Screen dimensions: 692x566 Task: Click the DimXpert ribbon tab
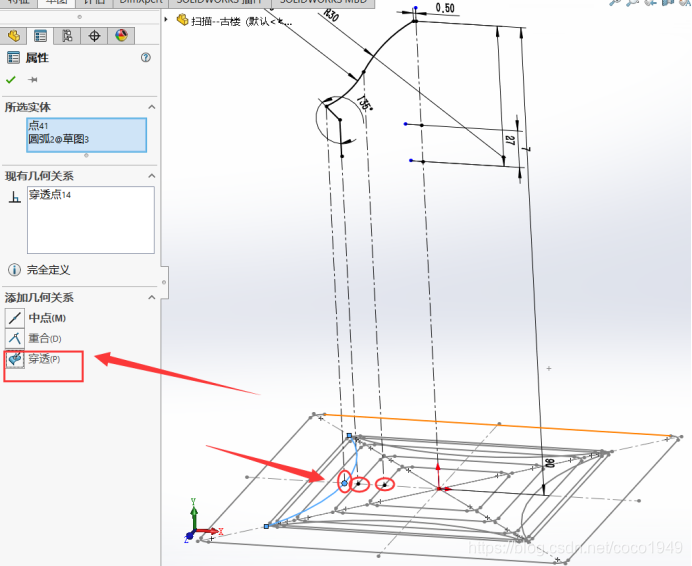tap(141, 2)
